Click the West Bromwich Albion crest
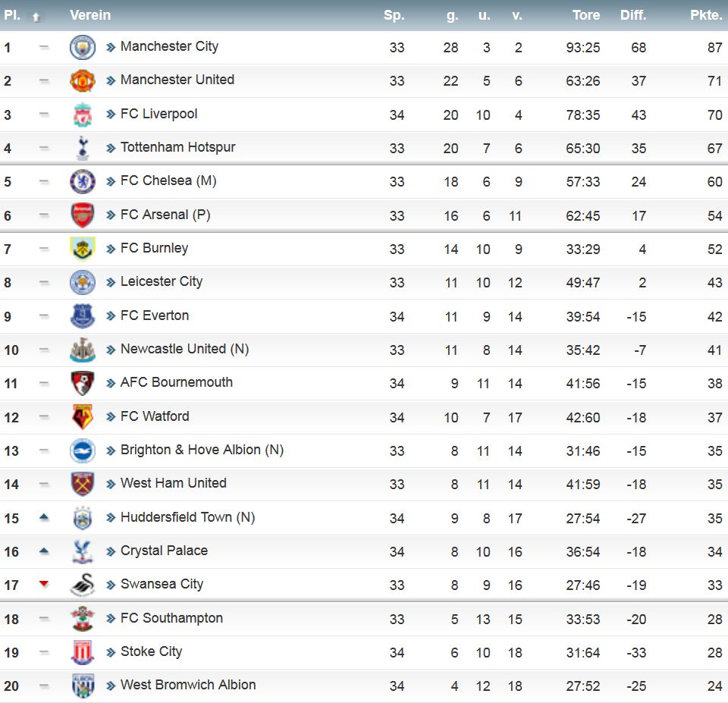728x703 pixels. point(83,686)
